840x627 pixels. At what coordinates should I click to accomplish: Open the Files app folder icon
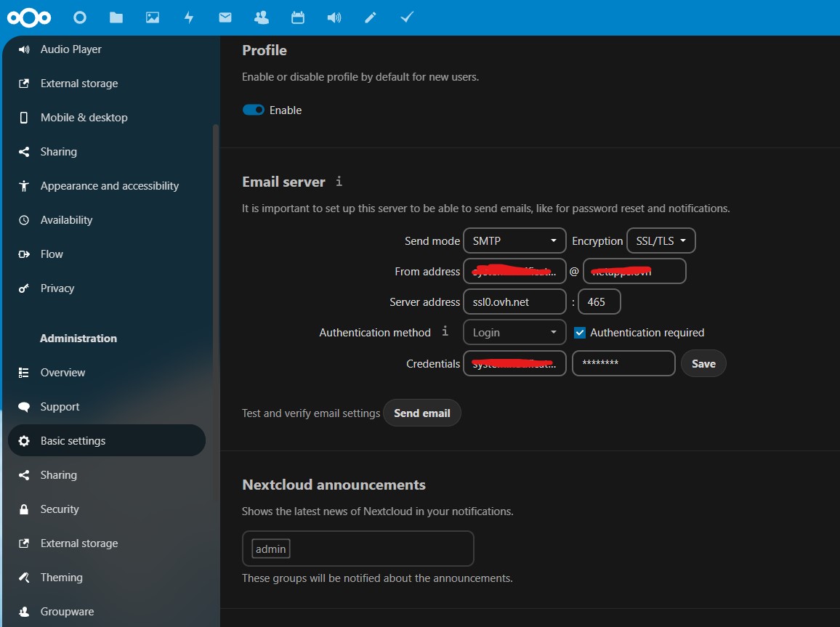[x=116, y=17]
